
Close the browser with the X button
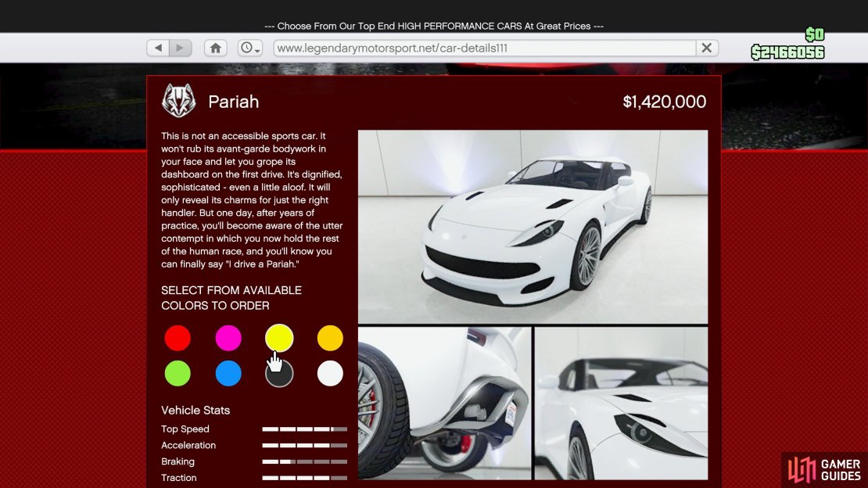[707, 48]
